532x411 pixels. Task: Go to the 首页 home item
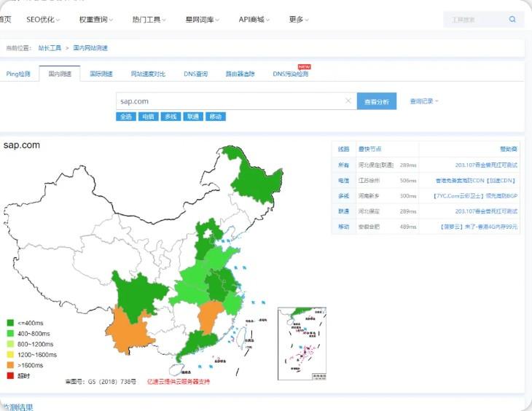point(5,20)
